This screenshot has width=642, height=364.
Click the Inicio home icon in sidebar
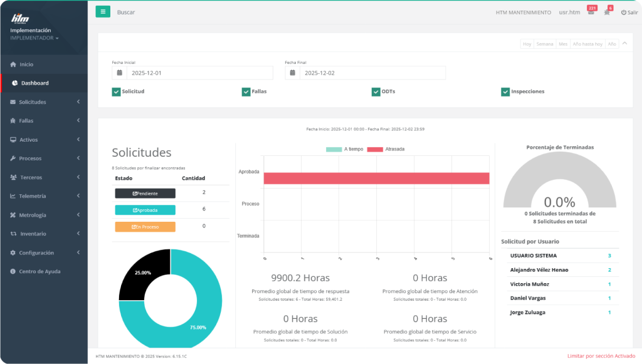13,65
